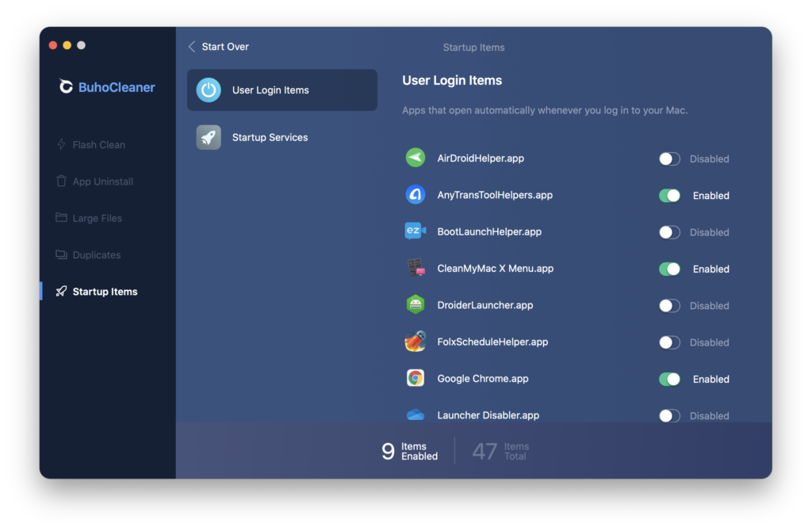
Task: Open the App Uninstall section
Action: click(95, 181)
